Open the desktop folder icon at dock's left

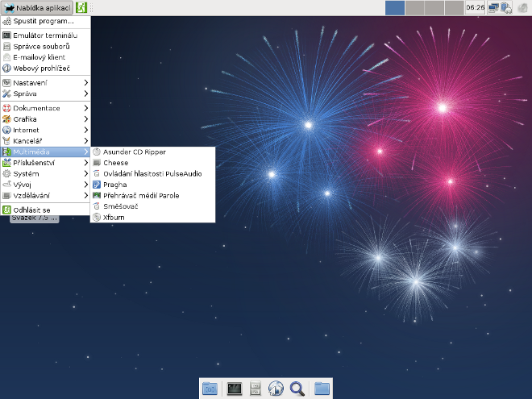(x=210, y=389)
